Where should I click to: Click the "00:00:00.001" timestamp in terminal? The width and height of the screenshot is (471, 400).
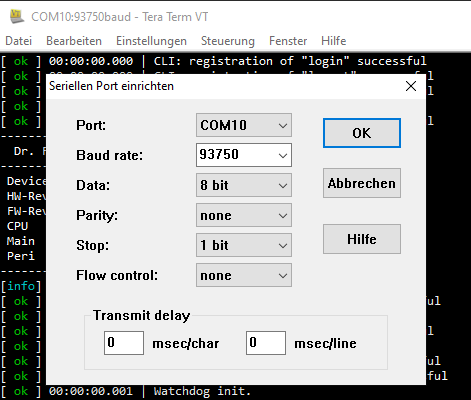91,391
